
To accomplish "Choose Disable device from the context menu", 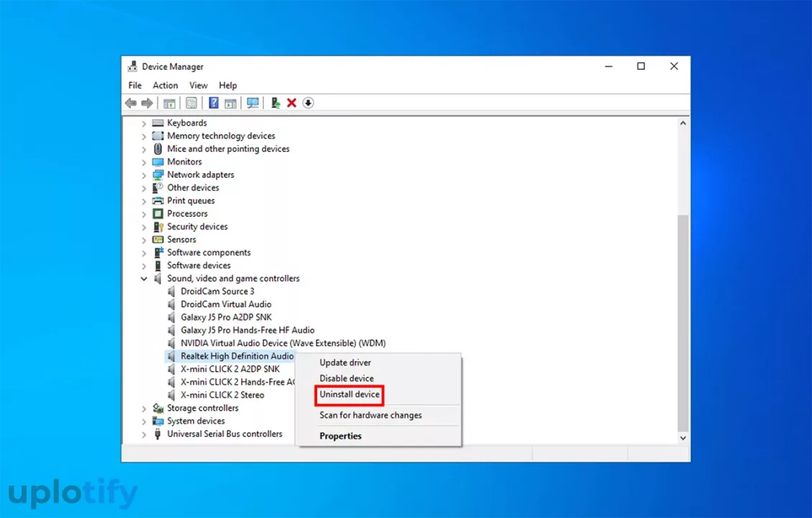I will pos(347,378).
